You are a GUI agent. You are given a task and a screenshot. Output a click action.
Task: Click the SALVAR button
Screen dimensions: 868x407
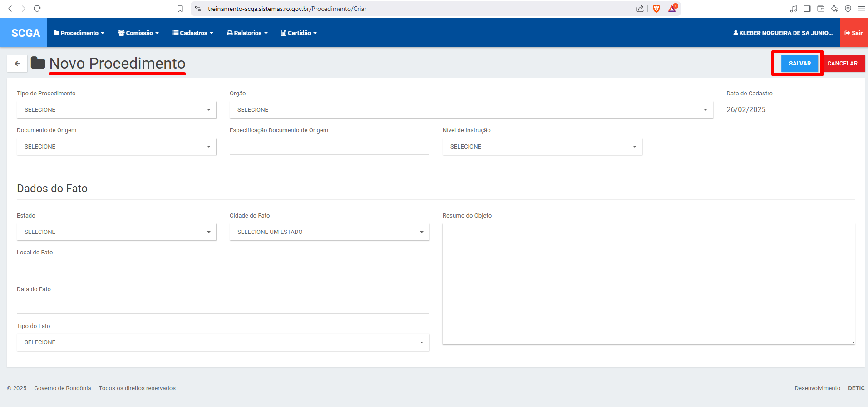tap(799, 64)
